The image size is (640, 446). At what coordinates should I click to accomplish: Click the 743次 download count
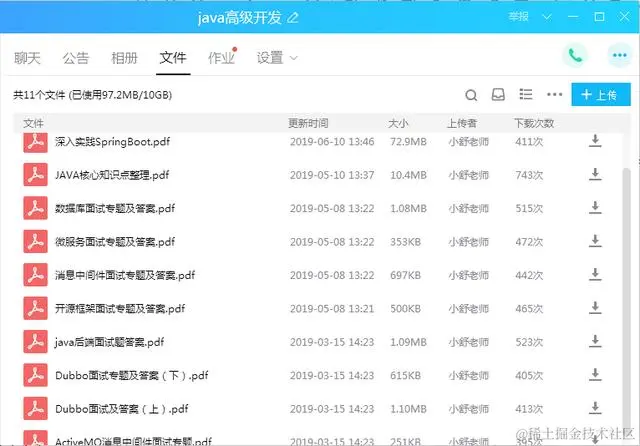[x=529, y=175]
